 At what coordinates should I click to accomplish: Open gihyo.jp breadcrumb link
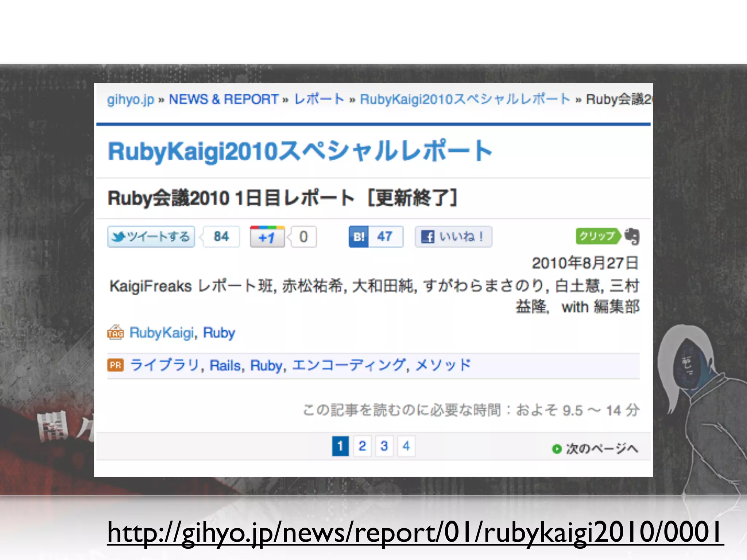click(x=131, y=99)
